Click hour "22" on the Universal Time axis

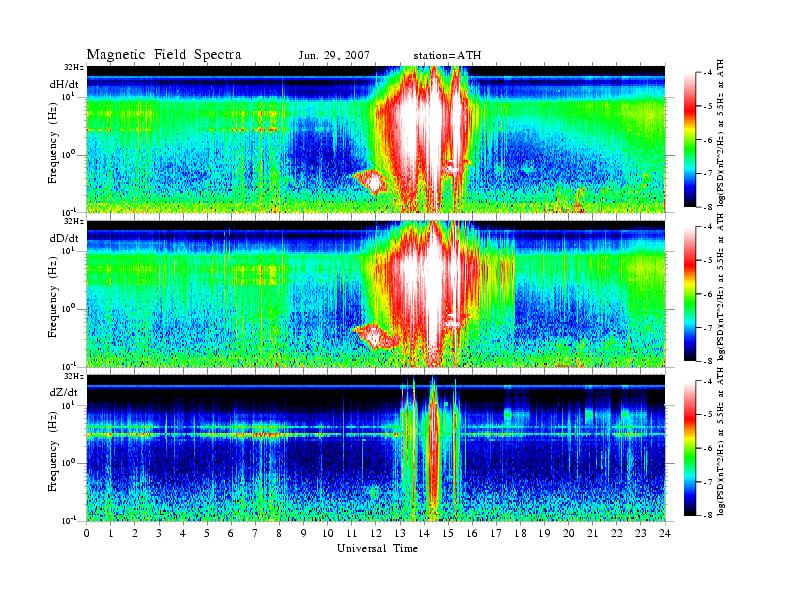[x=617, y=534]
